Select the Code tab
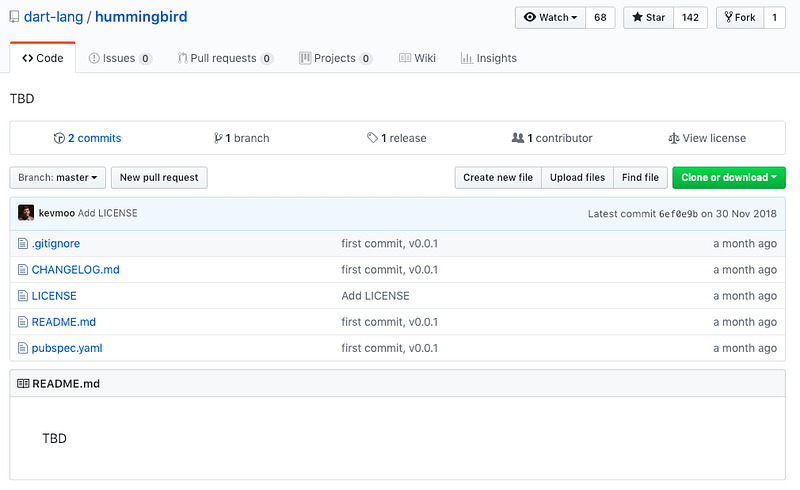 click(x=43, y=58)
